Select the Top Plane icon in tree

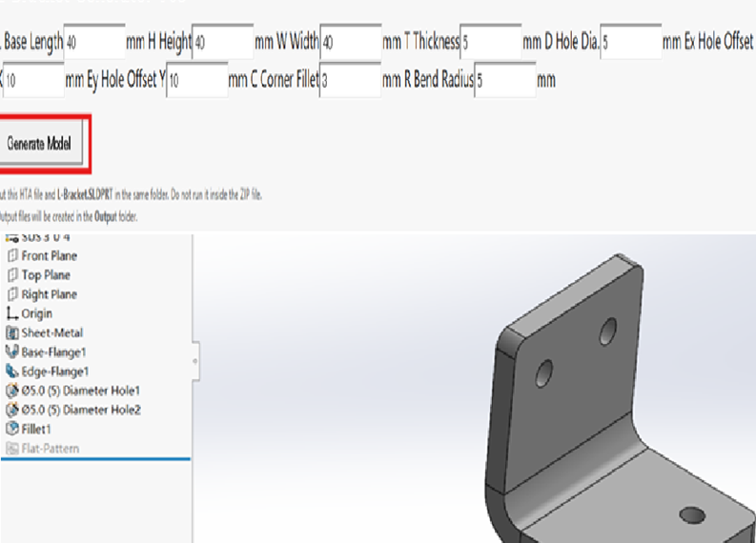[12, 274]
